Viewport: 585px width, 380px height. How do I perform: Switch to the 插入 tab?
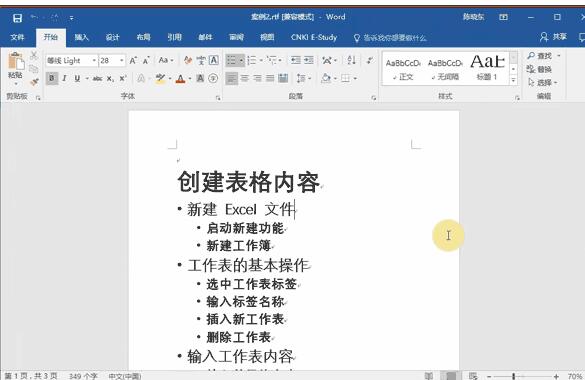81,37
